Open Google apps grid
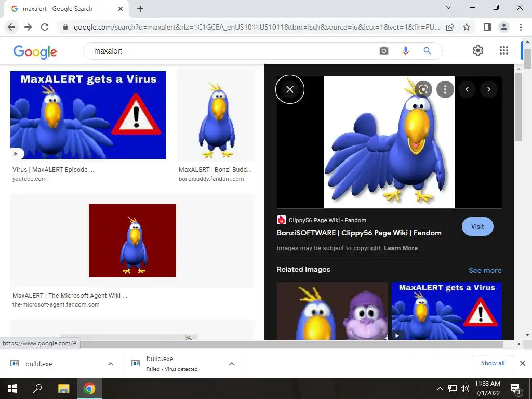 504,50
